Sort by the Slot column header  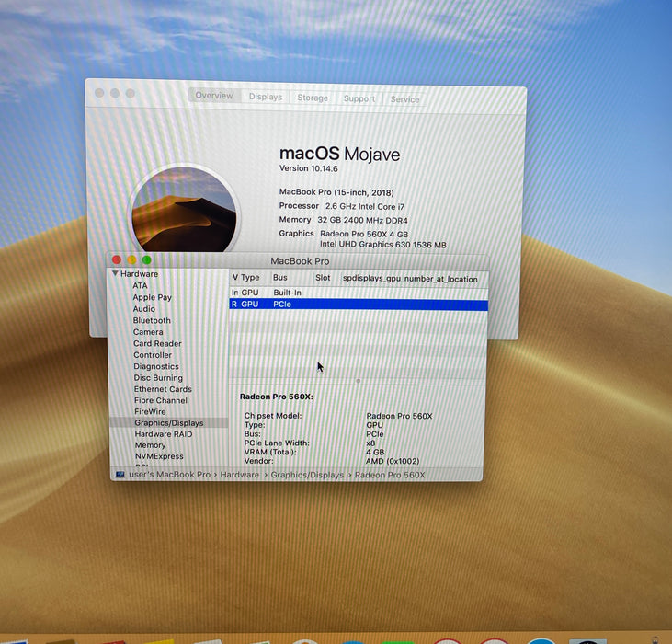pos(323,278)
